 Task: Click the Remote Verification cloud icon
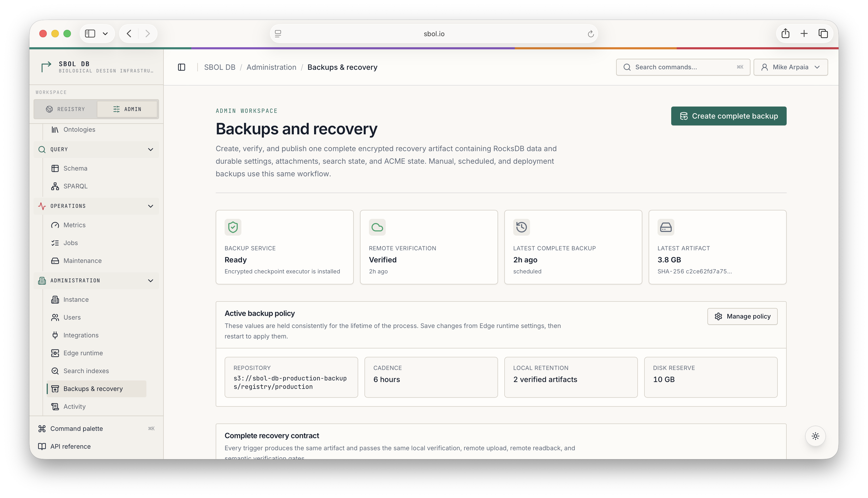pyautogui.click(x=377, y=227)
